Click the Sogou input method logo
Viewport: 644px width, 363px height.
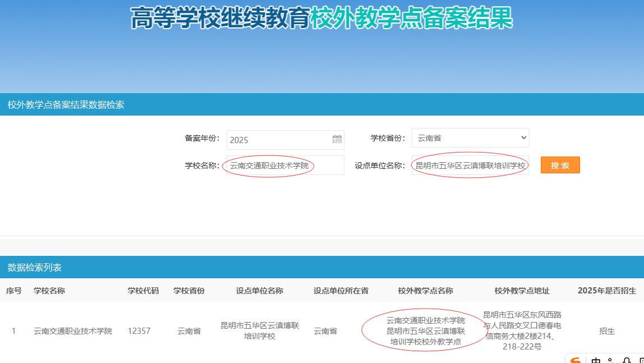point(574,360)
